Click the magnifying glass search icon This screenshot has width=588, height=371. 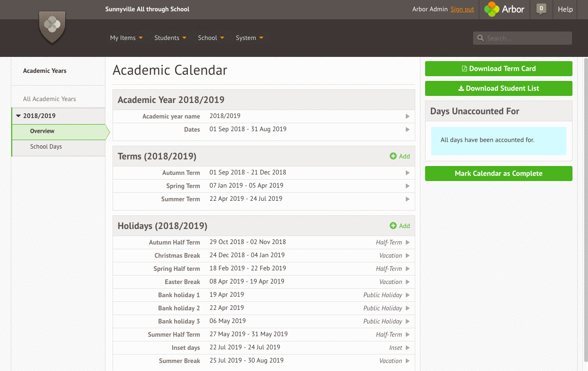coord(480,38)
